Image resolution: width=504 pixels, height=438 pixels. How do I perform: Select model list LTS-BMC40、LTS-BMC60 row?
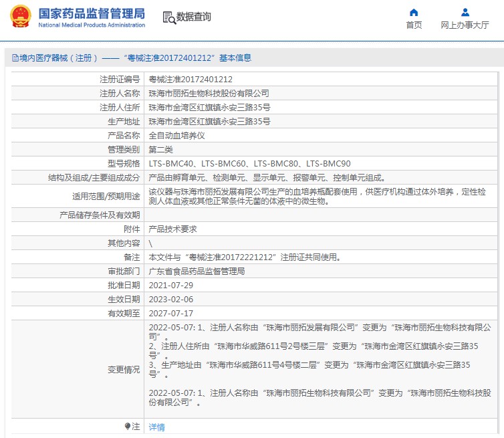249,164
